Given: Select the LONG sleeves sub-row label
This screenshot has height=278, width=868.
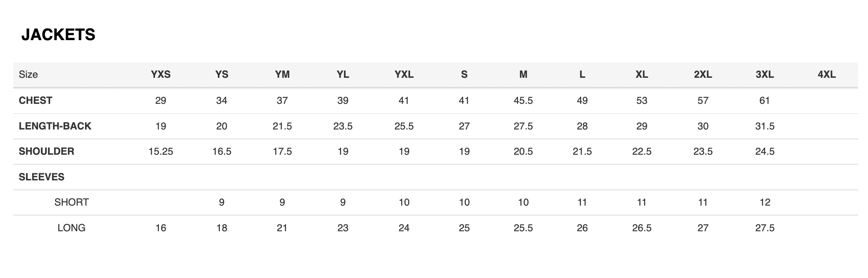Looking at the screenshot, I should point(72,228).
